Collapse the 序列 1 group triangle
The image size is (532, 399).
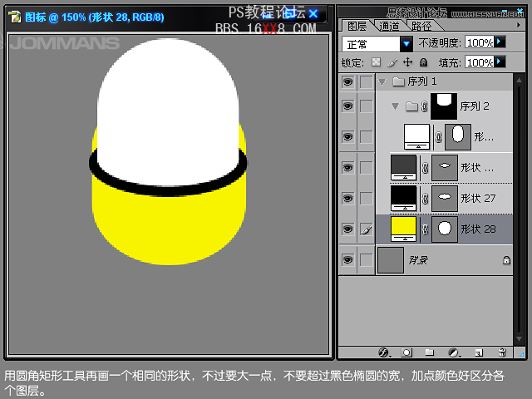382,81
